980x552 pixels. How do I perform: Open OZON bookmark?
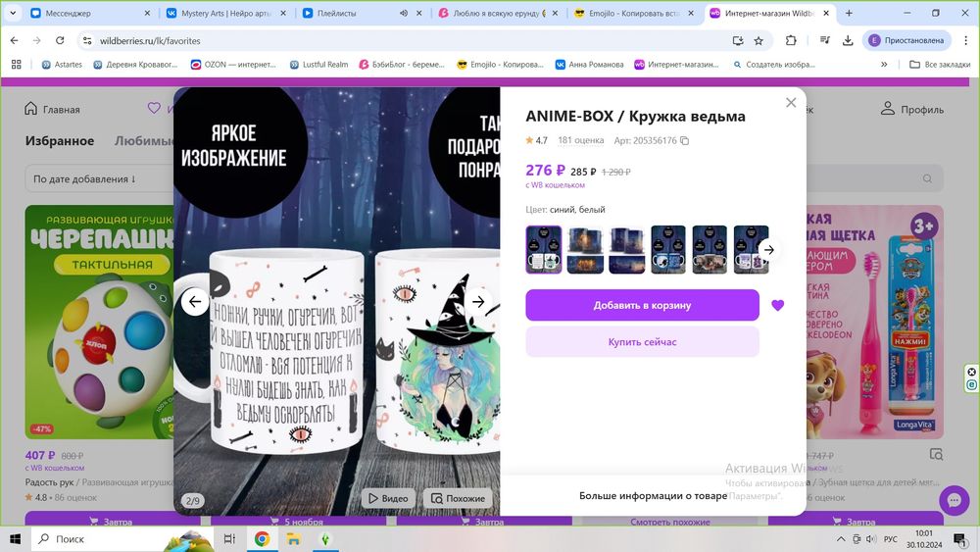(233, 64)
